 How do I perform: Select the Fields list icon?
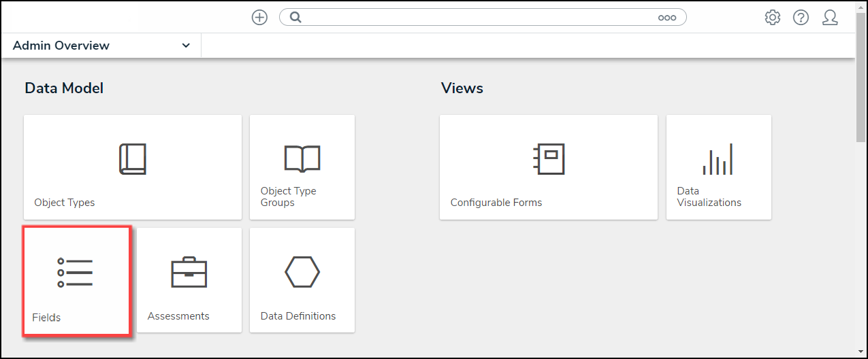[x=75, y=272]
